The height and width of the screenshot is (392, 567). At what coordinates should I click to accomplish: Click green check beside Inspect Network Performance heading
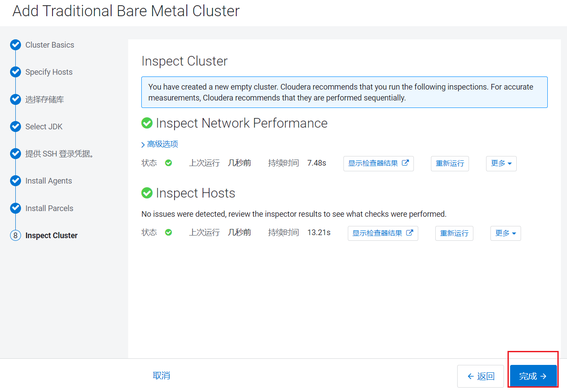[x=147, y=123]
